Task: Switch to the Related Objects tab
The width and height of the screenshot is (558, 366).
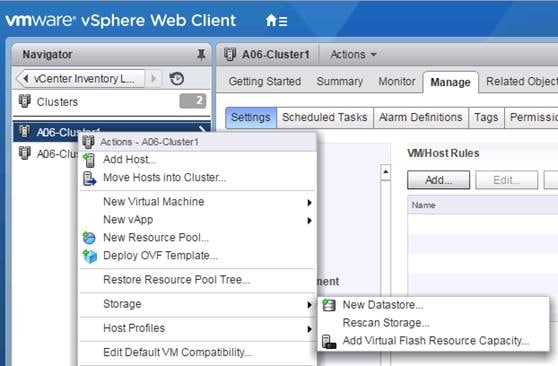Action: [522, 82]
